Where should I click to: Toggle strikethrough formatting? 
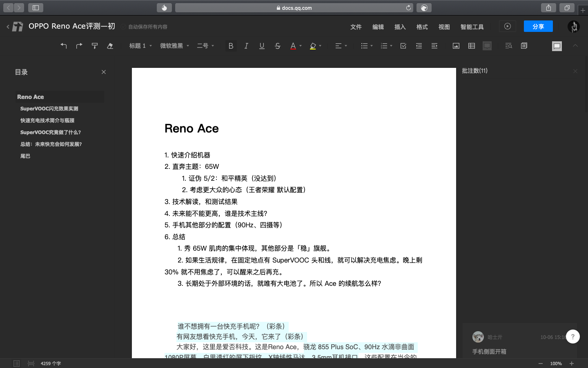[278, 46]
